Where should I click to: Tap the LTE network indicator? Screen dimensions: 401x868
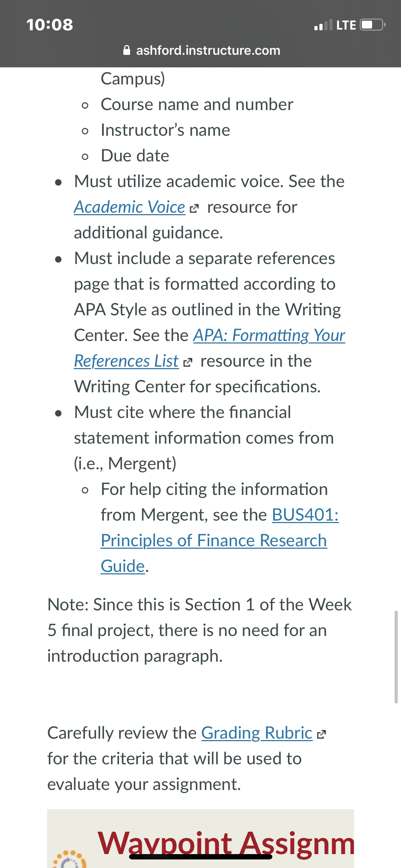pos(346,25)
